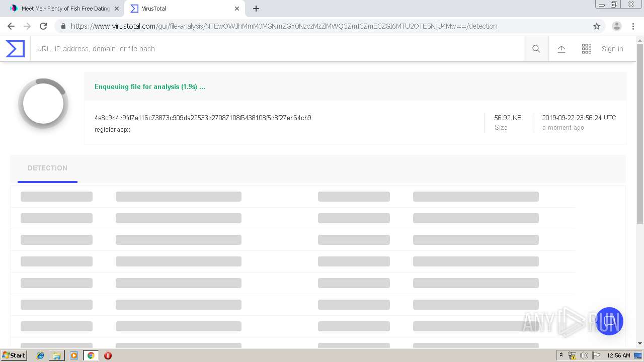
Task: Open the Chrome profile avatar
Action: tap(617, 26)
